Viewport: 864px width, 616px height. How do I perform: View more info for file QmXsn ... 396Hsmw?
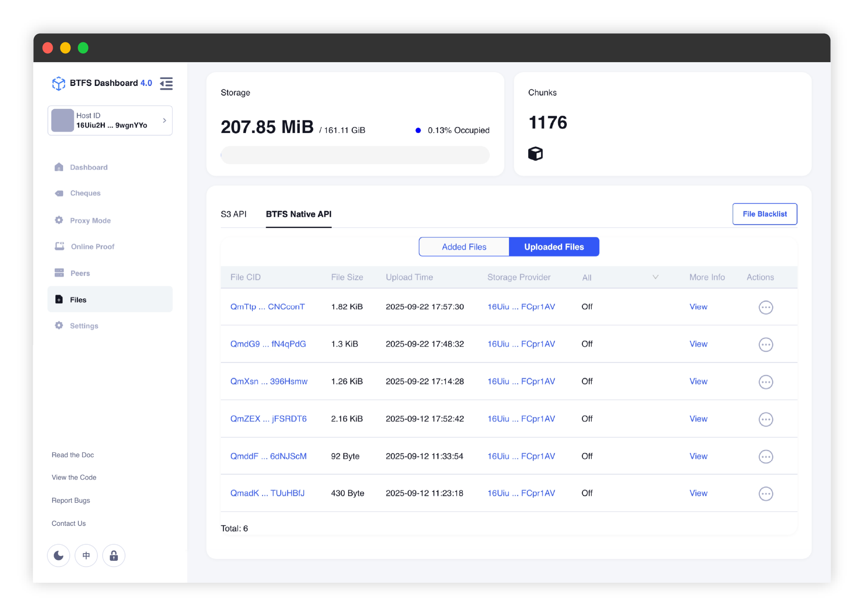(698, 382)
